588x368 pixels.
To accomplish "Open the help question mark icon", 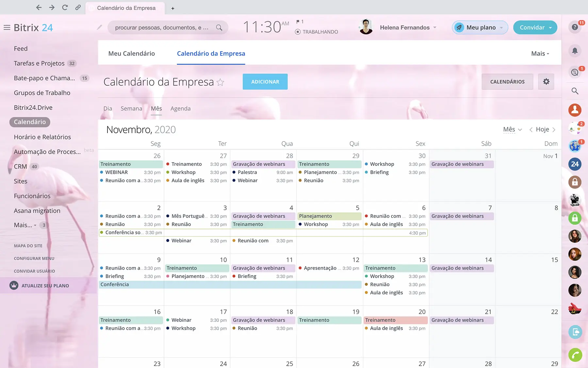I will 575,27.
